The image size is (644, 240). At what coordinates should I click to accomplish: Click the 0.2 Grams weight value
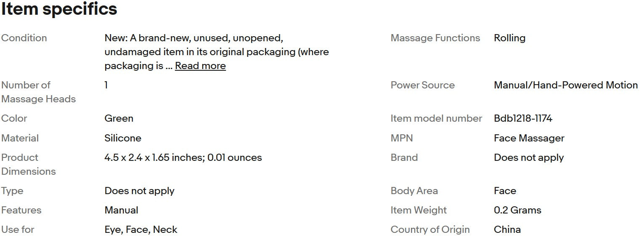point(517,210)
